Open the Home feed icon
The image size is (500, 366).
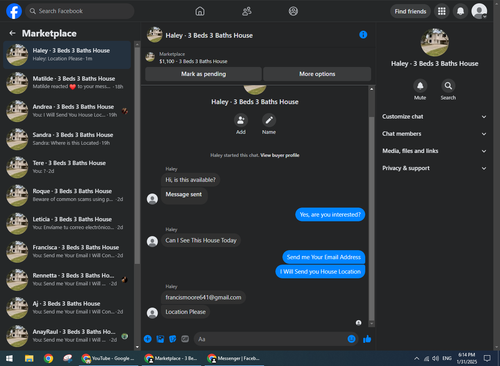coord(200,11)
